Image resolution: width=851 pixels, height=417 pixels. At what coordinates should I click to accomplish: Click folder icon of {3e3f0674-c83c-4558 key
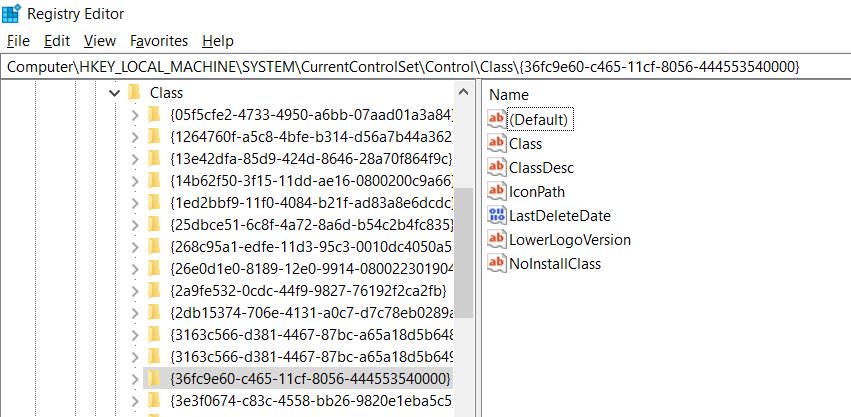pyautogui.click(x=154, y=400)
